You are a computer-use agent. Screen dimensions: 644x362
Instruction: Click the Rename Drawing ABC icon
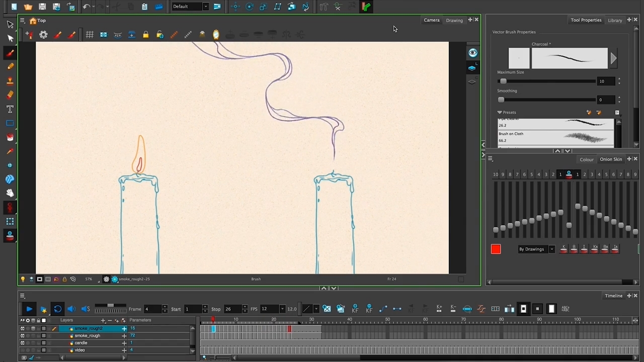coord(566,309)
